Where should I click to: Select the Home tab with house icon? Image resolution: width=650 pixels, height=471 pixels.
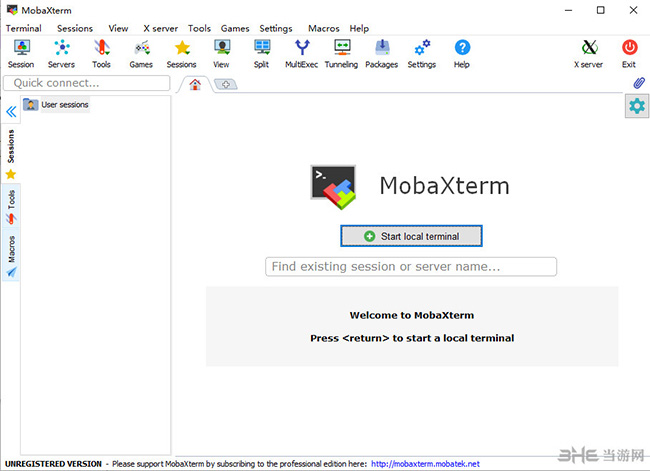[x=195, y=85]
